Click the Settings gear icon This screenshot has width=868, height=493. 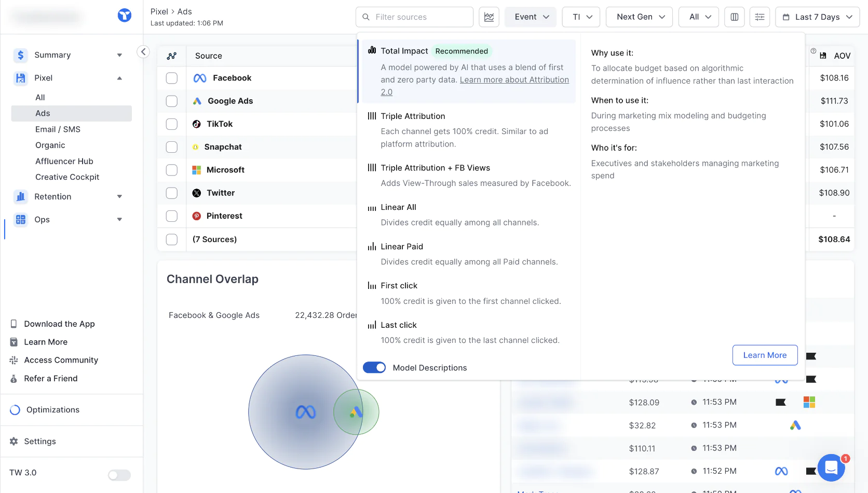pyautogui.click(x=14, y=441)
